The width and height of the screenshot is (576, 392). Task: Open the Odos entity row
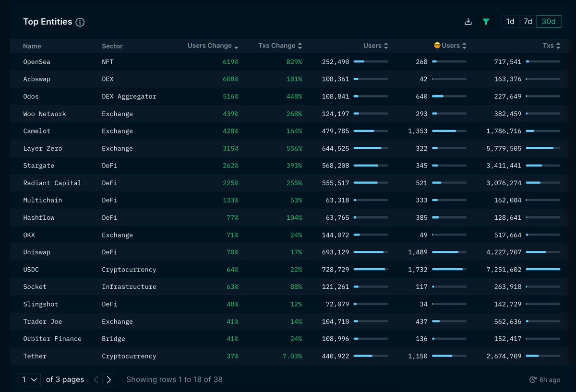(x=288, y=96)
